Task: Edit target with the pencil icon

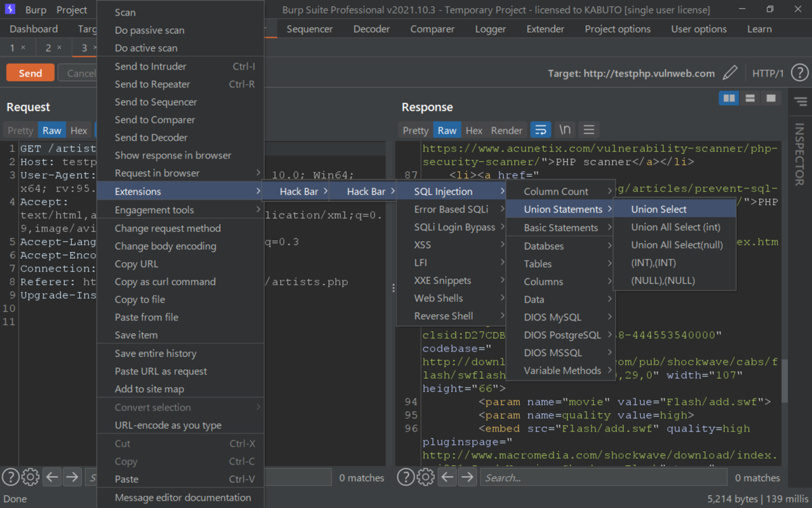Action: pyautogui.click(x=730, y=73)
